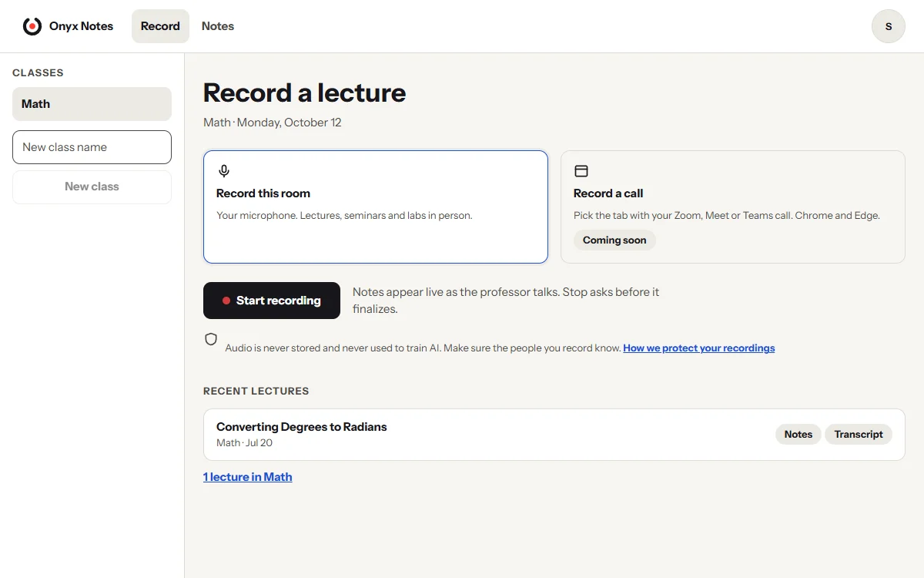
Task: Click the "Math · Jul 20" lecture date
Action: 244,443
